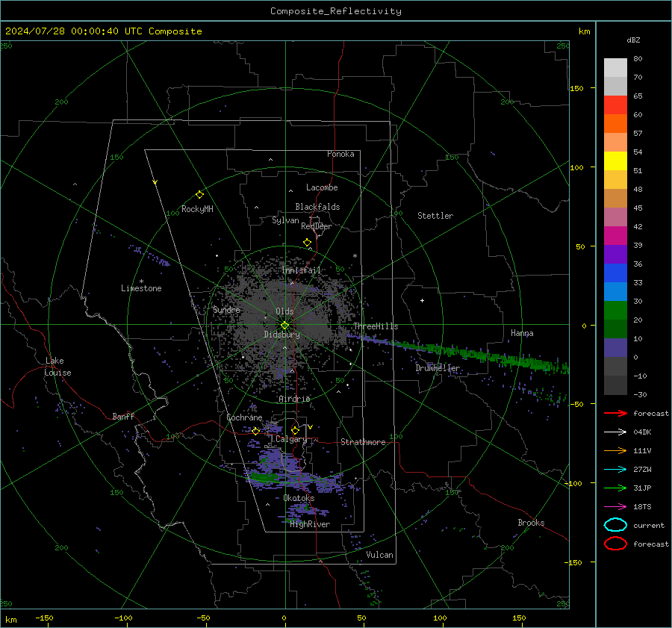Click the yellow diamond marker near RockyMH

(x=199, y=195)
